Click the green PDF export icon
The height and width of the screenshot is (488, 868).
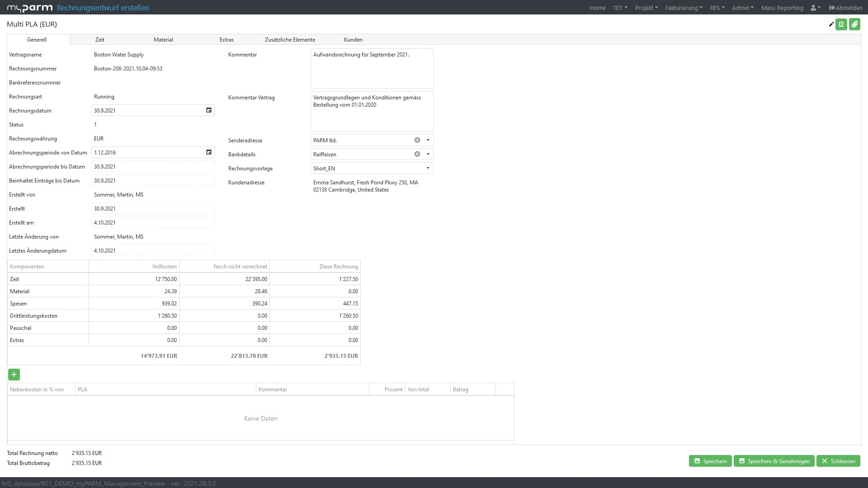point(841,24)
